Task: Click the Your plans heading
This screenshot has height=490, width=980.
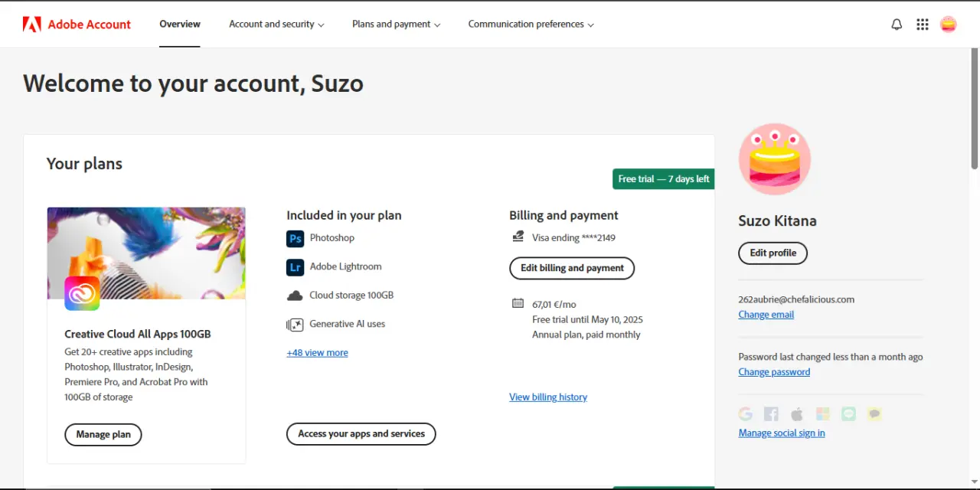Action: click(x=84, y=164)
